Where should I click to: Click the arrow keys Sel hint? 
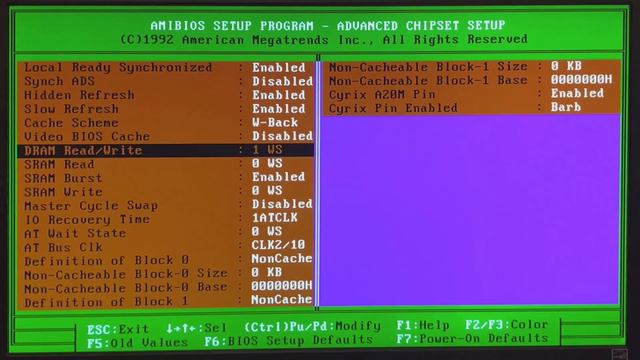tap(196, 328)
